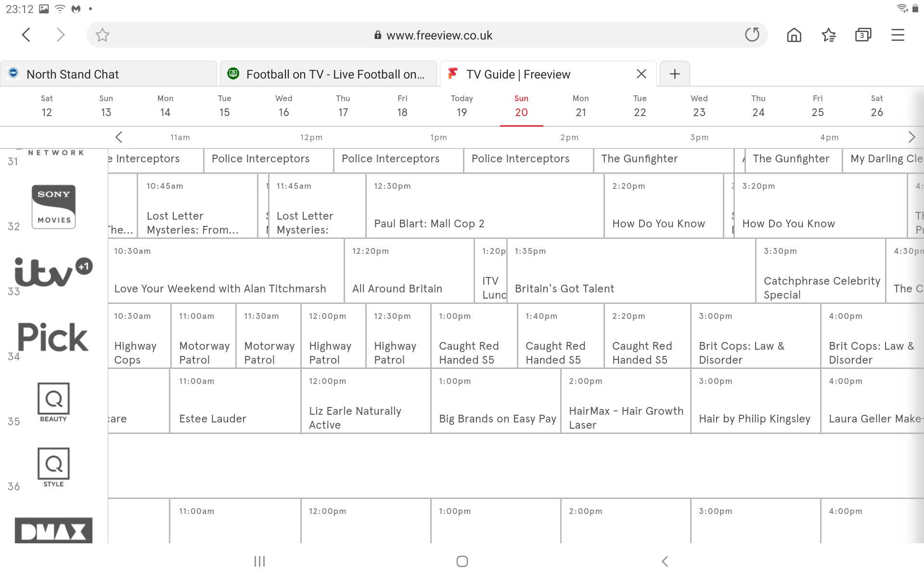The width and height of the screenshot is (924, 578).
Task: Open 12:00pm Highway Patrol on Pick
Action: tap(334, 336)
